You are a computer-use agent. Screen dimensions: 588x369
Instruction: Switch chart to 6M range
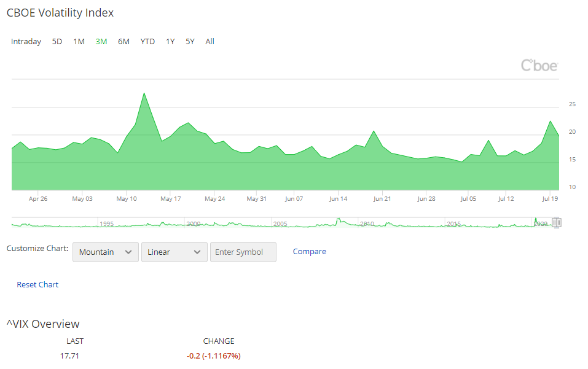click(123, 42)
